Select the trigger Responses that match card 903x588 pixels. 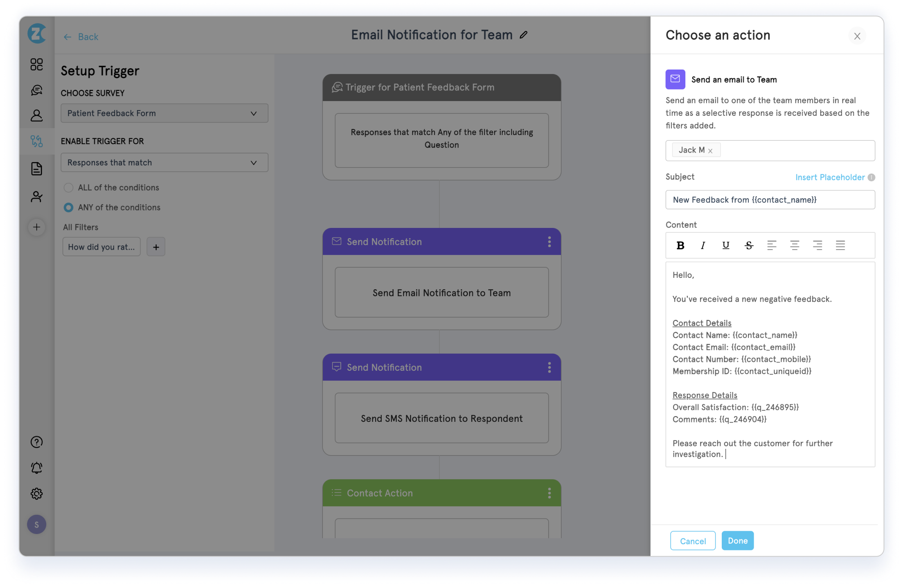point(441,140)
